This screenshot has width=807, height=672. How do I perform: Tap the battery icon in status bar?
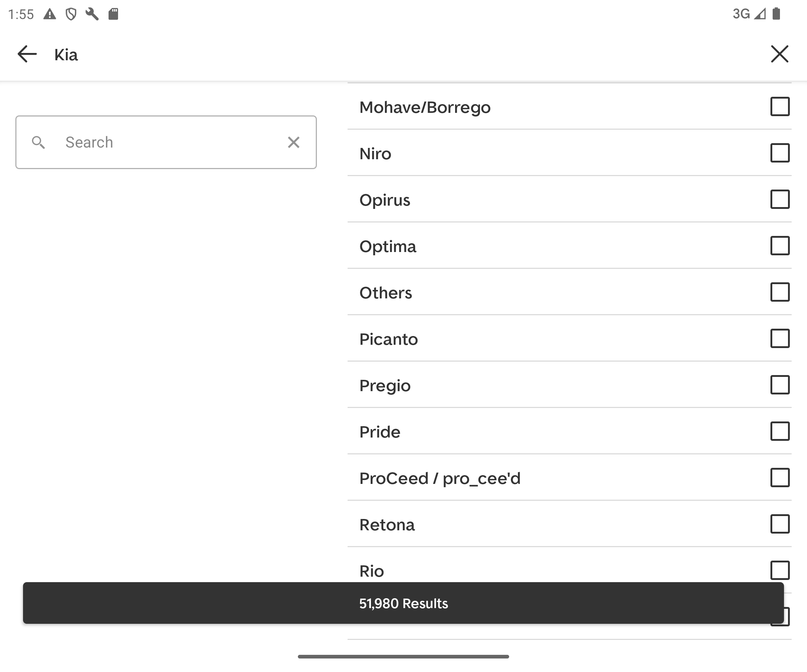pos(776,14)
